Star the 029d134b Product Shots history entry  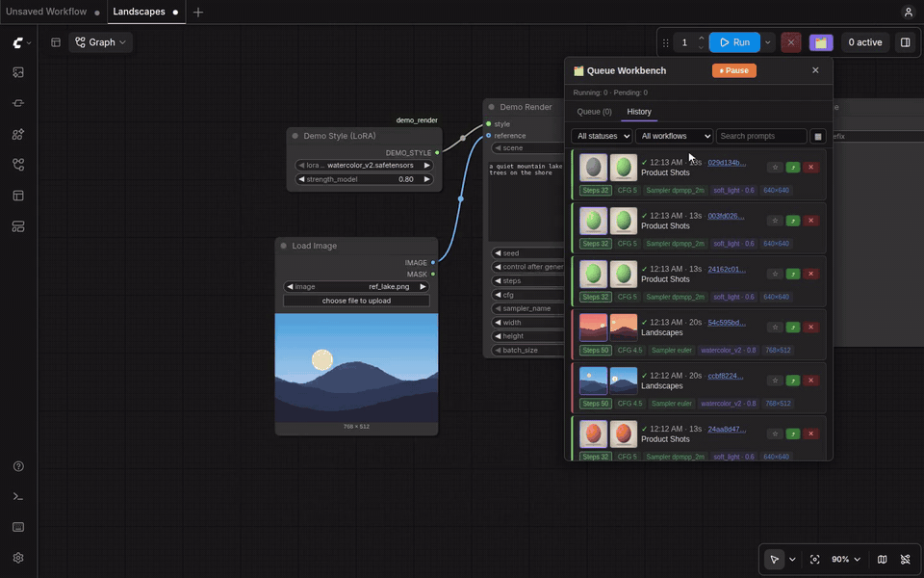point(775,168)
